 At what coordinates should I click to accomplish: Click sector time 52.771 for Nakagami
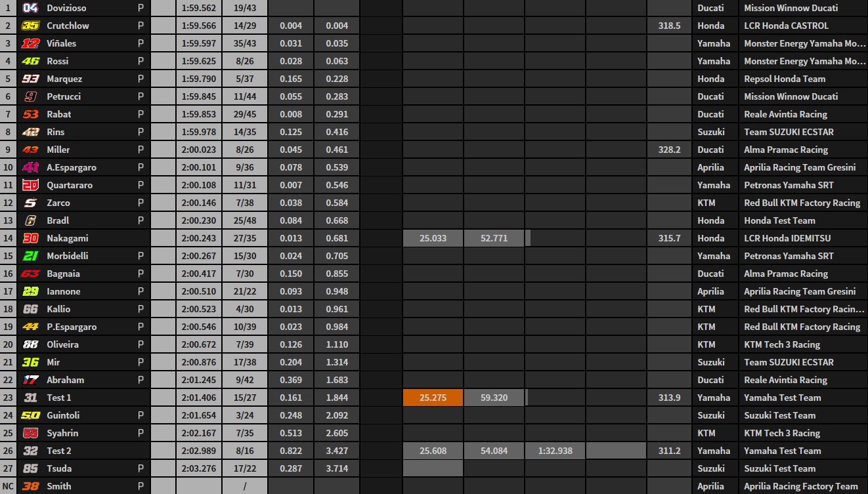494,238
